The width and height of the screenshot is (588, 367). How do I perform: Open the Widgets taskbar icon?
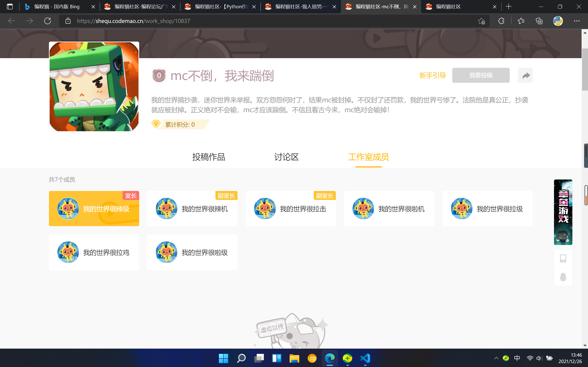click(277, 358)
